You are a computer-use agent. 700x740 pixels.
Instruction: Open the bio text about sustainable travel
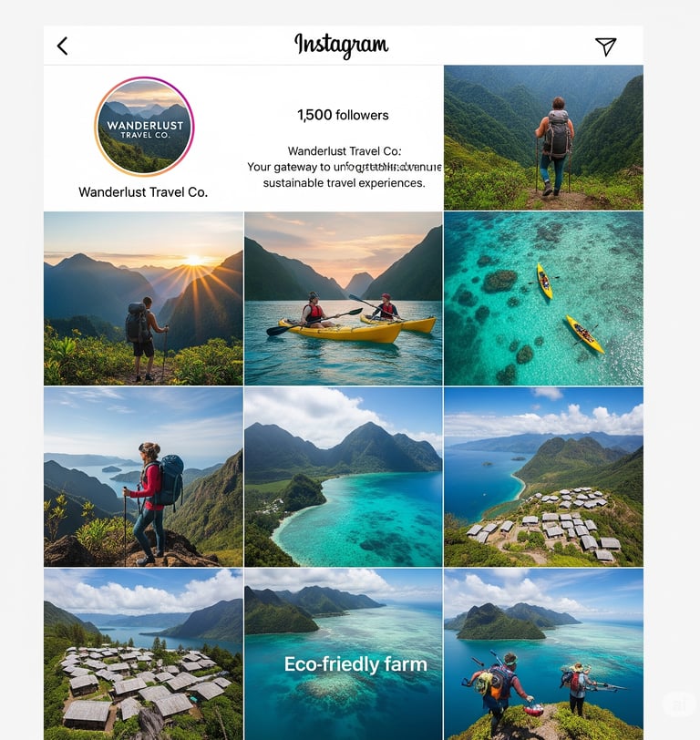pos(345,167)
